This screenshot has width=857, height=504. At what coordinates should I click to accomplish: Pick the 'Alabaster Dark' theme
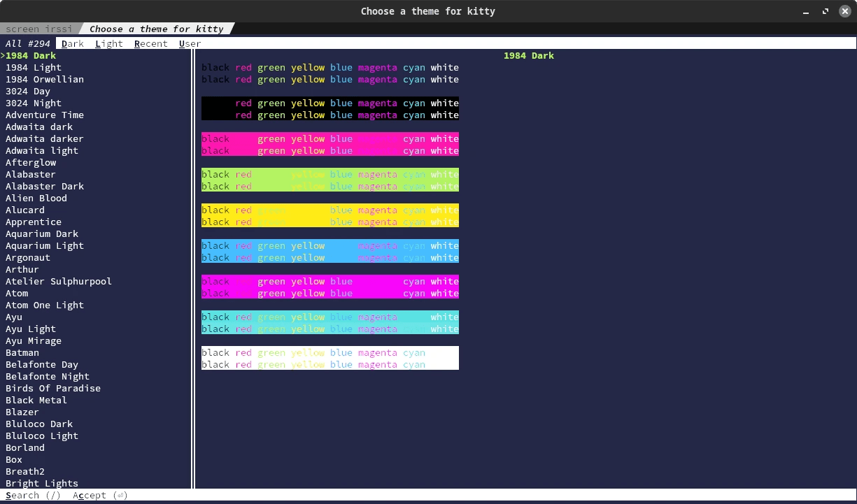click(x=45, y=186)
